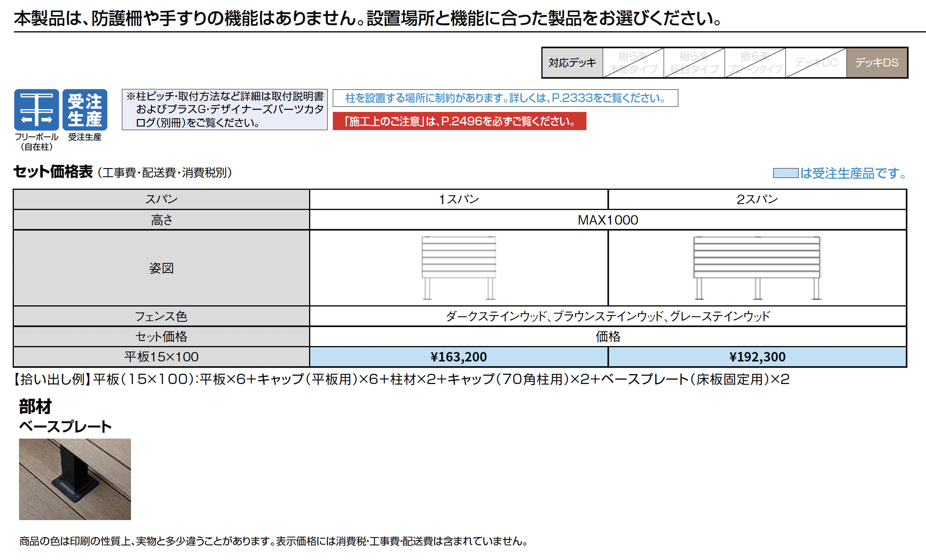Click the 樹ら楽 木彫タイプ deck cell
This screenshot has width=926, height=560.
633,62
